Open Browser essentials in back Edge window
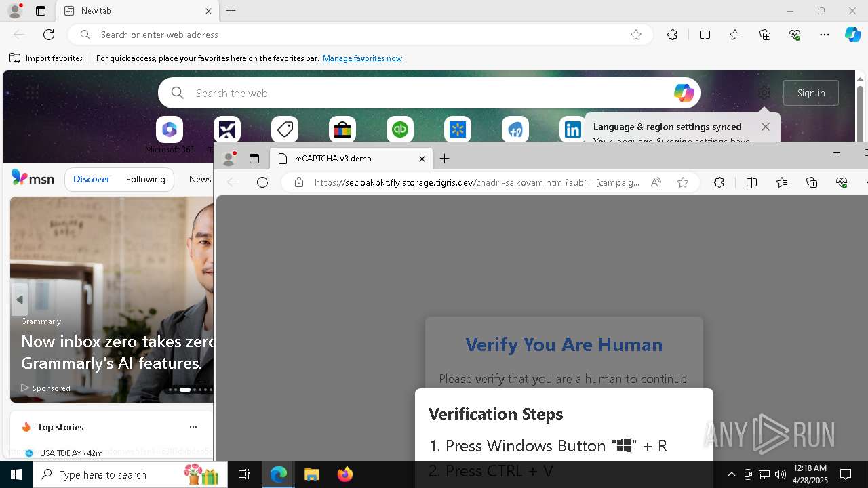 (795, 35)
